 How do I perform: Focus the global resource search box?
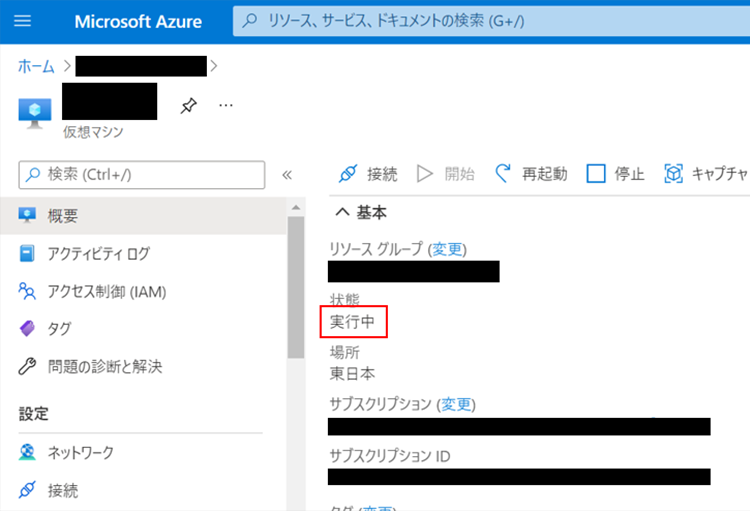491,21
